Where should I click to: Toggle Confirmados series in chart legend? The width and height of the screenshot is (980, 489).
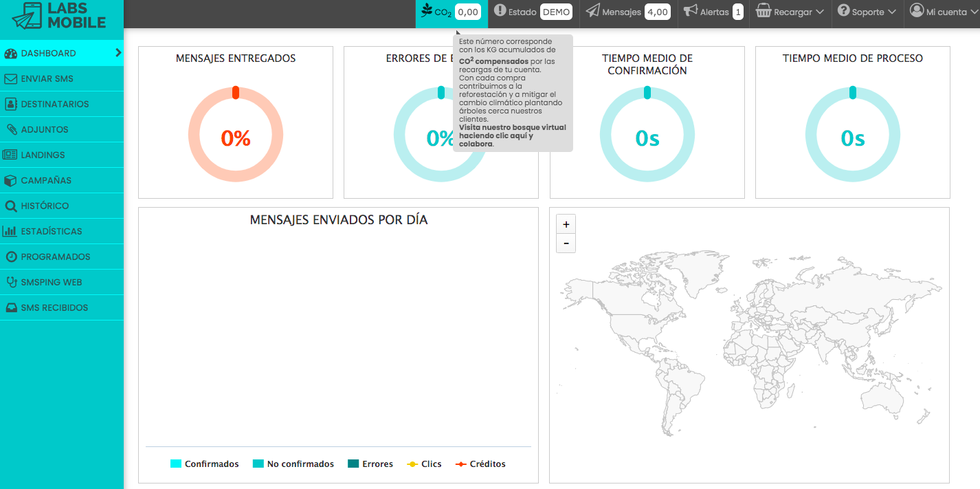[x=204, y=464]
